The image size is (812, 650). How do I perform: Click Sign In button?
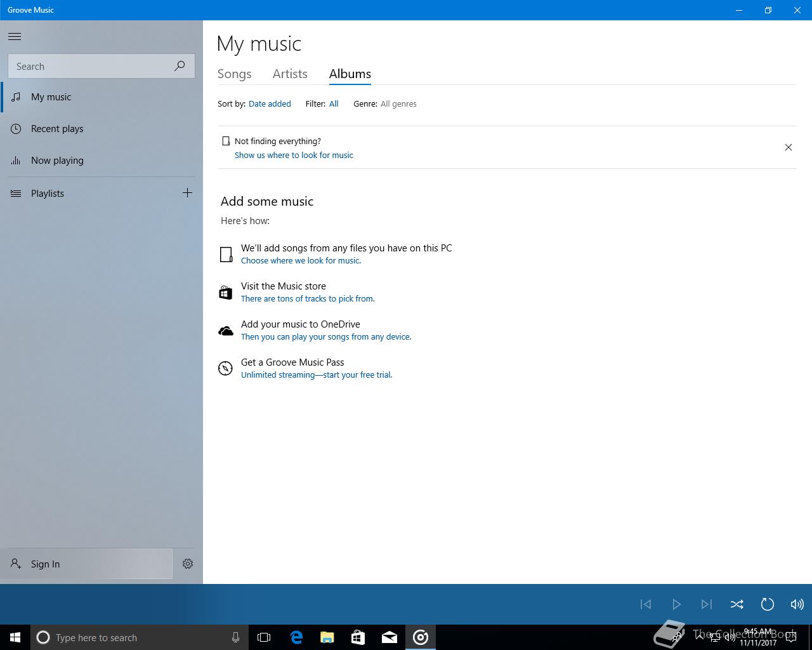86,564
